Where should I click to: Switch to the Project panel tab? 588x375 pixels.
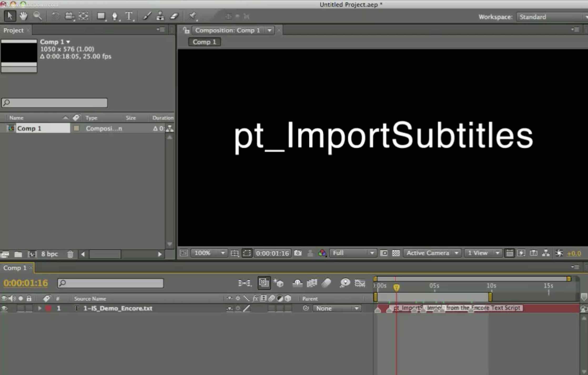pos(13,30)
